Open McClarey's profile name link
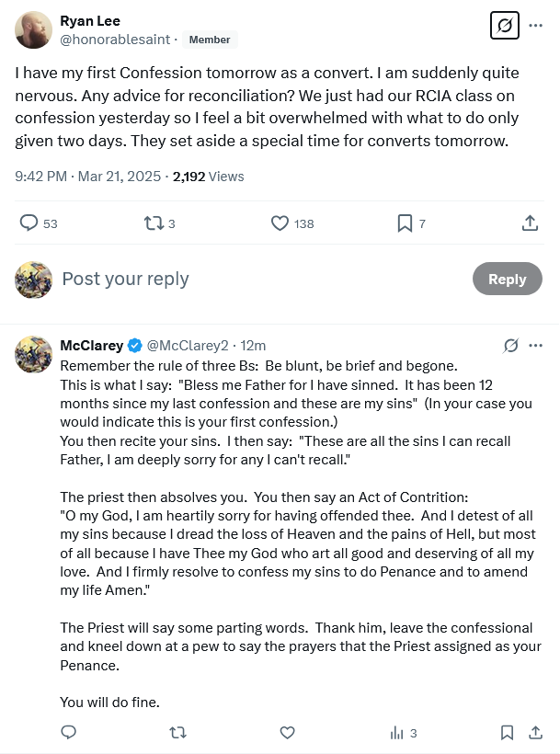 point(91,346)
